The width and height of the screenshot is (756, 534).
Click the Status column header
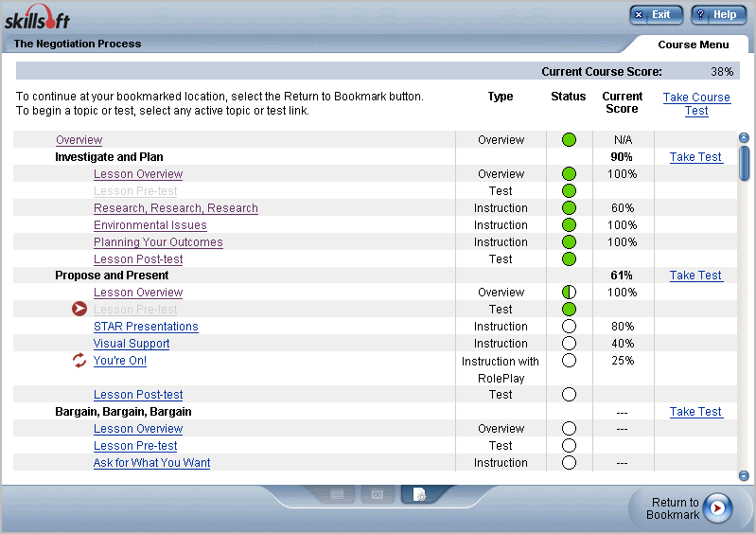[x=568, y=97]
